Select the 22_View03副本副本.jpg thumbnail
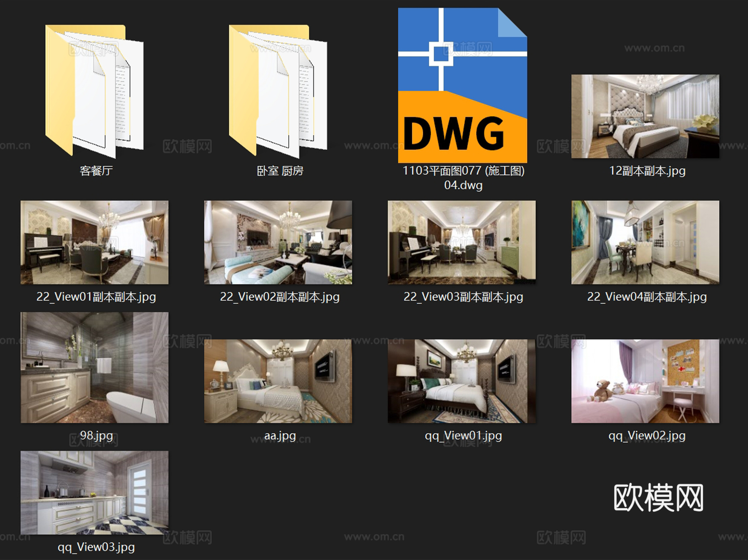748x560 pixels. click(462, 242)
